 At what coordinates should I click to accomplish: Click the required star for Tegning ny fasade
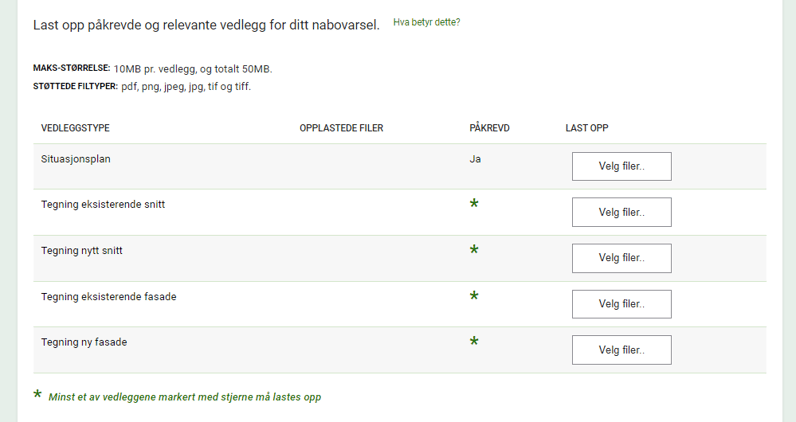tap(475, 342)
